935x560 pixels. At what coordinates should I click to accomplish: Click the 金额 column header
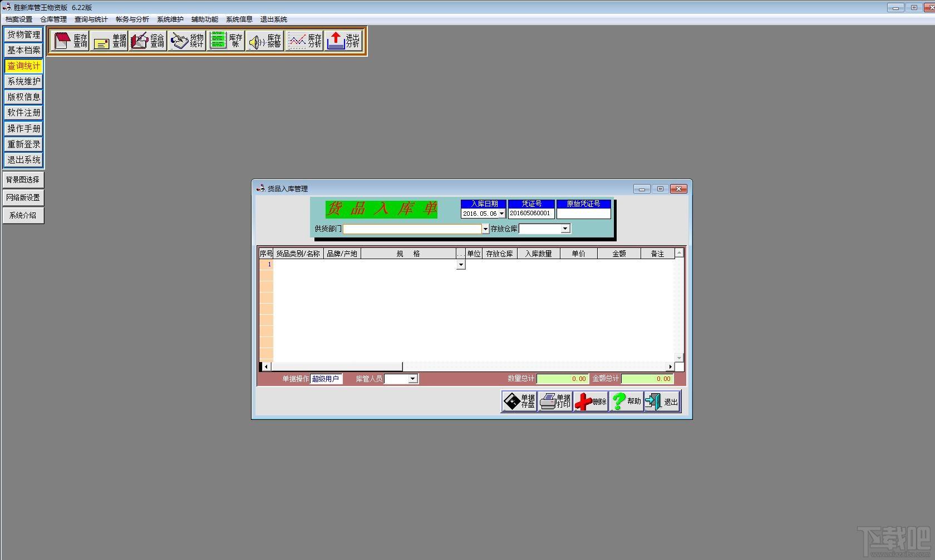coord(619,254)
